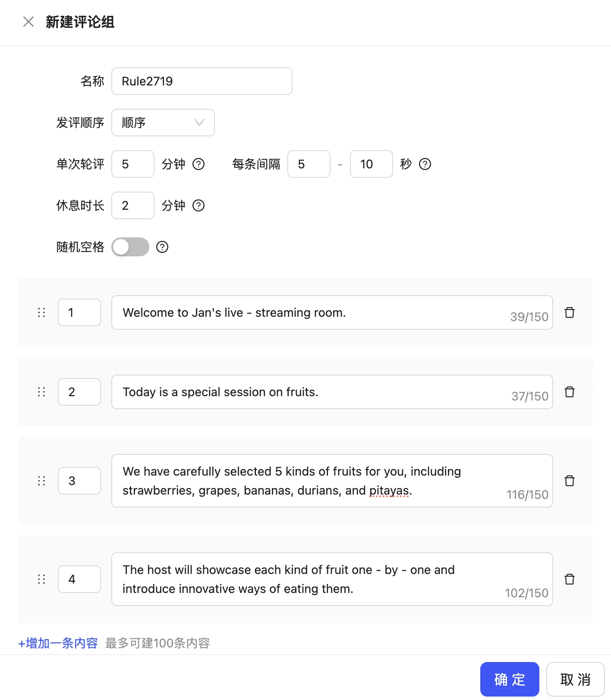This screenshot has width=611, height=700.
Task: Open the 发评顺序 dropdown
Action: pos(163,123)
